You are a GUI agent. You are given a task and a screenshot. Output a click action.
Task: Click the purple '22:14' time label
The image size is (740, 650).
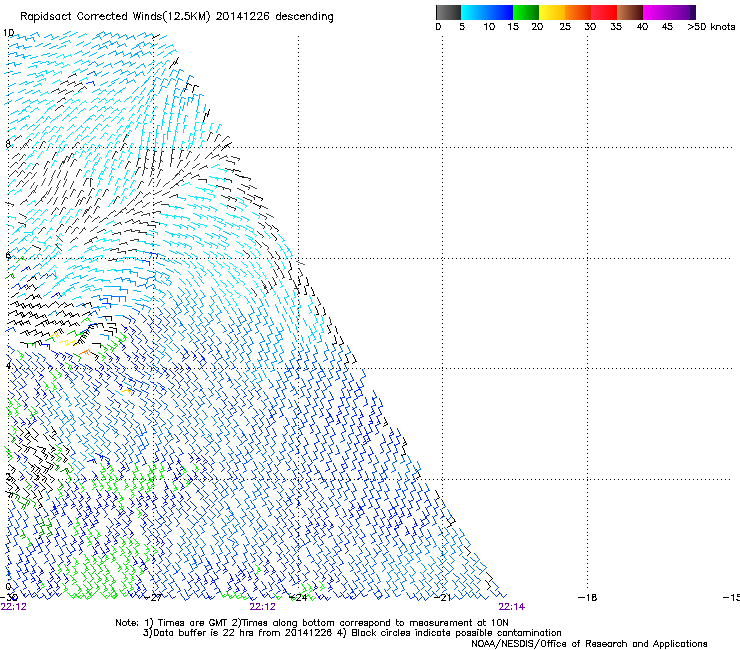click(x=512, y=607)
